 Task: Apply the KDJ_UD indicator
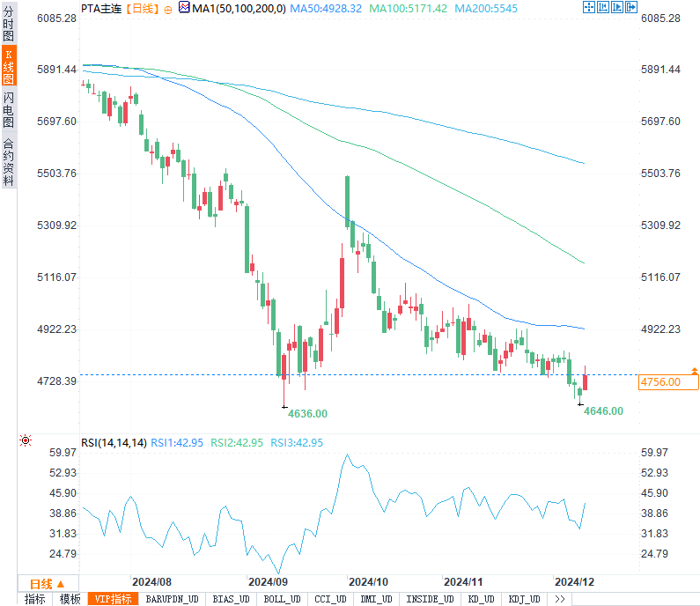[x=526, y=599]
